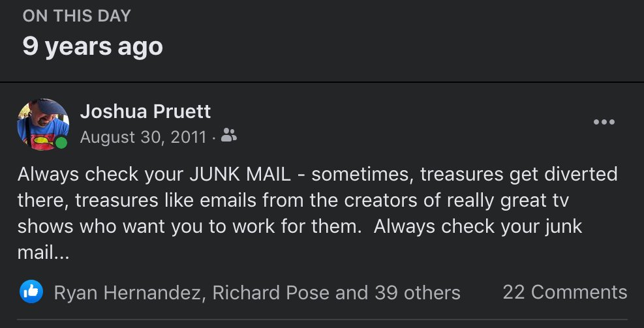Click the blue thumbs-up reaction icon
Image resolution: width=644 pixels, height=328 pixels.
pyautogui.click(x=31, y=292)
